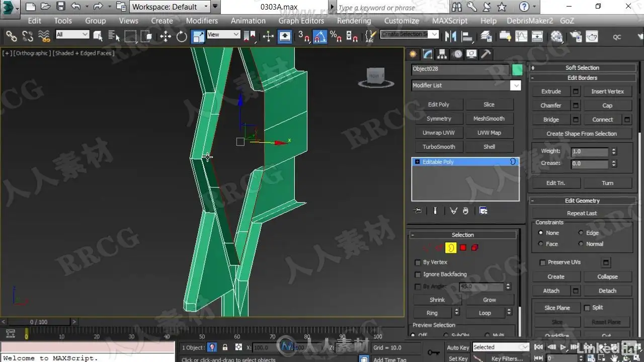
Task: Expand the Workspace: Default selector
Action: point(170,7)
